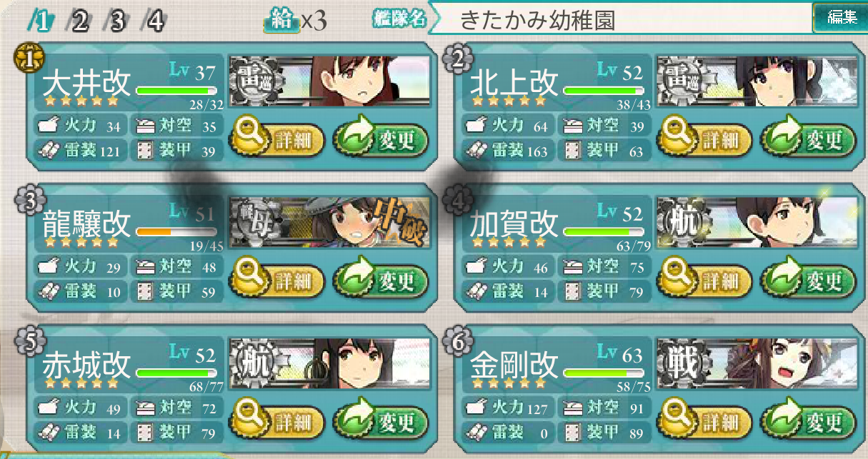The width and height of the screenshot is (868, 459).
Task: Click 変更 change button for 金剛改
Action: 807,423
